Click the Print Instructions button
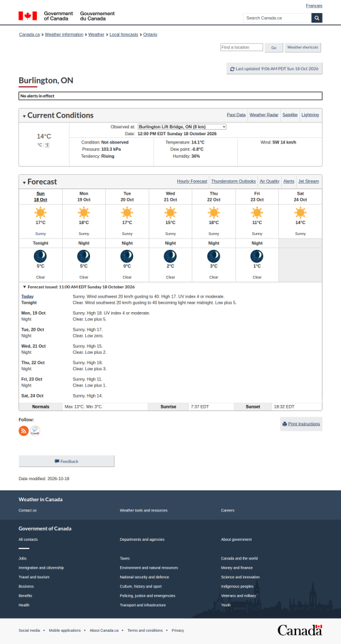 301,424
